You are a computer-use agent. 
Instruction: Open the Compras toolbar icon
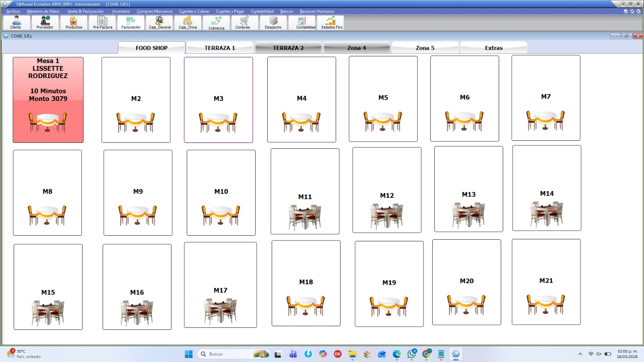(x=243, y=23)
